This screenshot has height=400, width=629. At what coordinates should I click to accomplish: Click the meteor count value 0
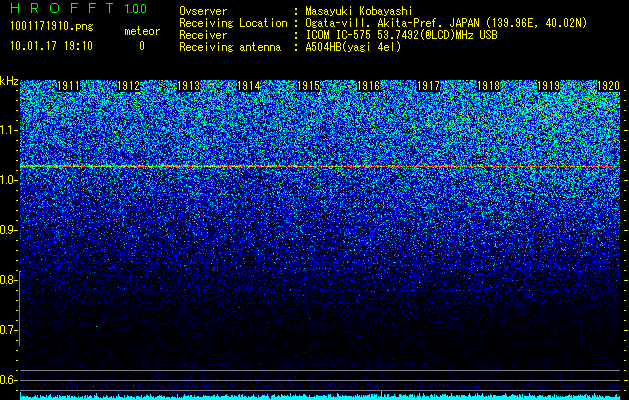142,46
